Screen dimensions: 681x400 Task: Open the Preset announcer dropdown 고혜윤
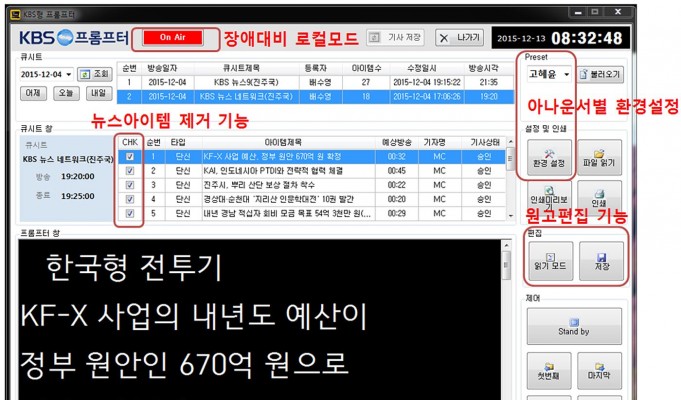[549, 74]
